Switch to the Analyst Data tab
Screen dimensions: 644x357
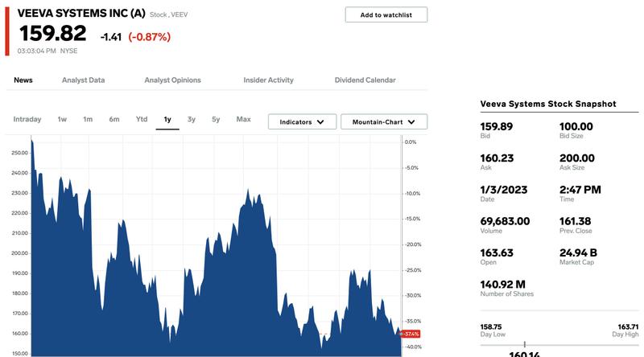pyautogui.click(x=84, y=80)
